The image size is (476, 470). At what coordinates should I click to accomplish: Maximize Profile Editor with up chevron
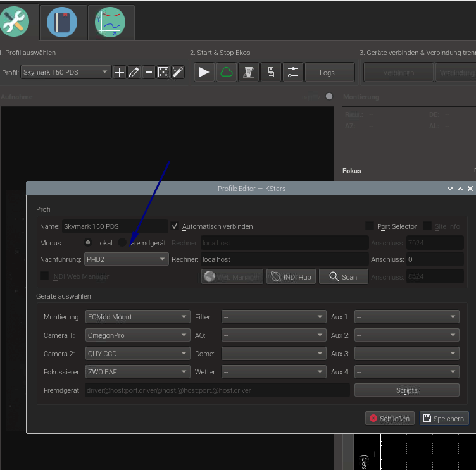click(x=460, y=189)
